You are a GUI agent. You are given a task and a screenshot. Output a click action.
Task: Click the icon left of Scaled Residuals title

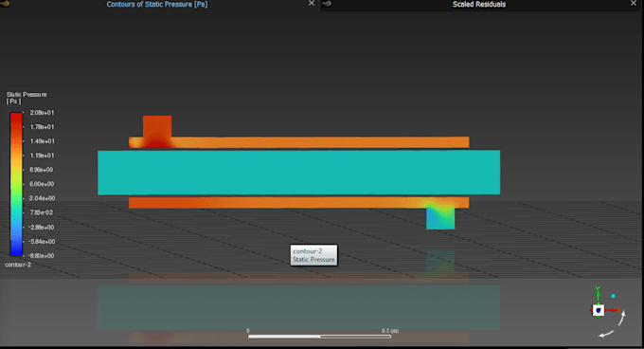(327, 4)
